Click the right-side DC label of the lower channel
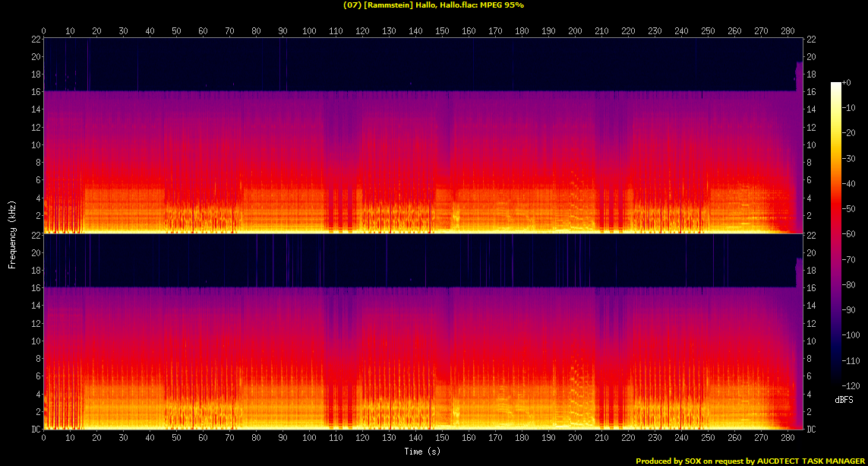The image size is (868, 466). coord(811,430)
